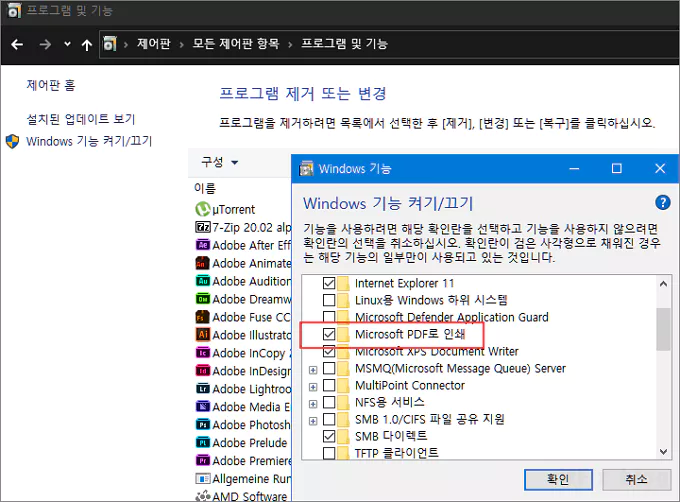Viewport: 680px width, 502px height.
Task: Click the features list scrollbar up arrow
Action: pos(663,284)
